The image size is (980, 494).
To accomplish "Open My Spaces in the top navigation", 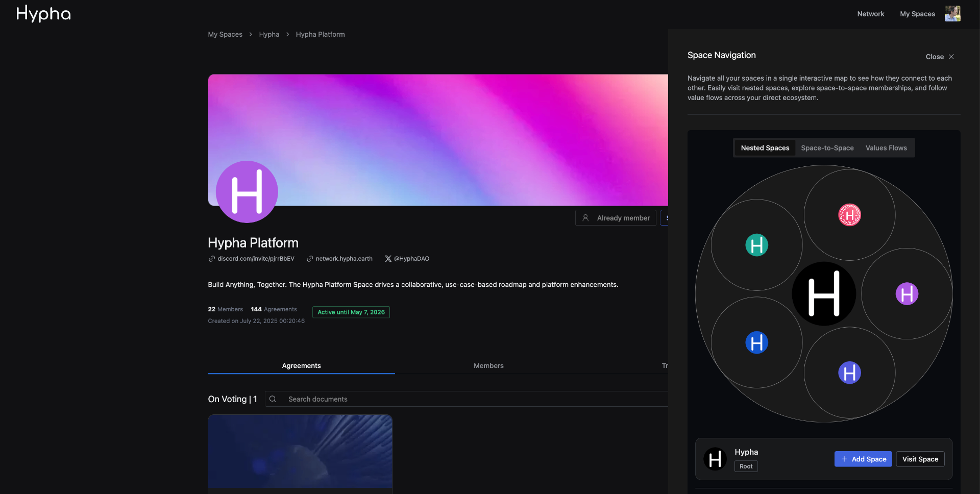I will 917,14.
